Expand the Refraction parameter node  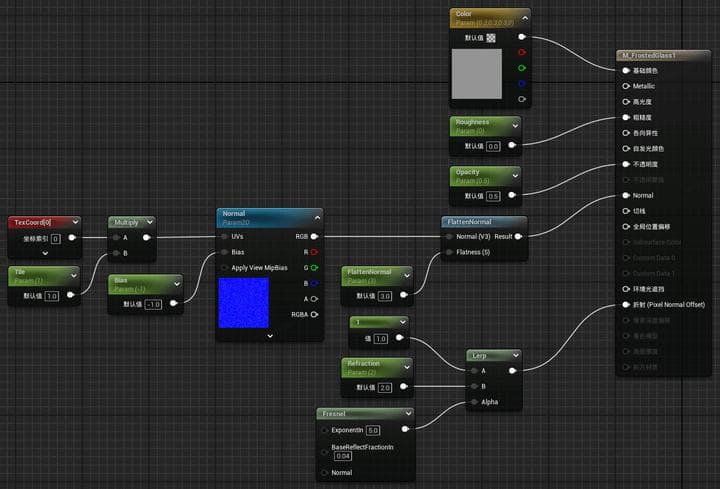tap(406, 367)
